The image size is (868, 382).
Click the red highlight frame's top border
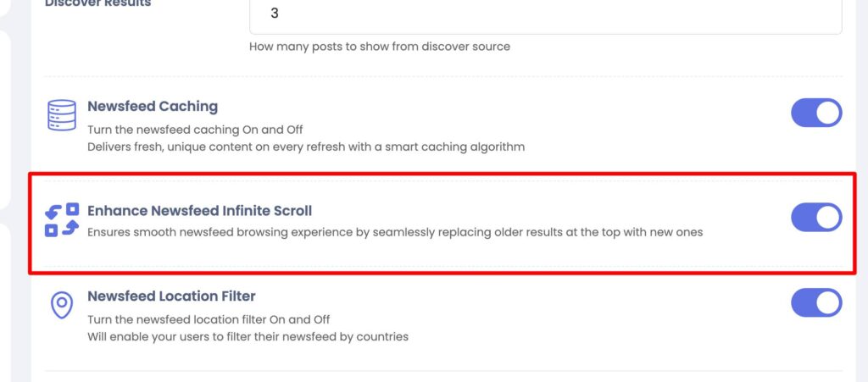[442, 174]
